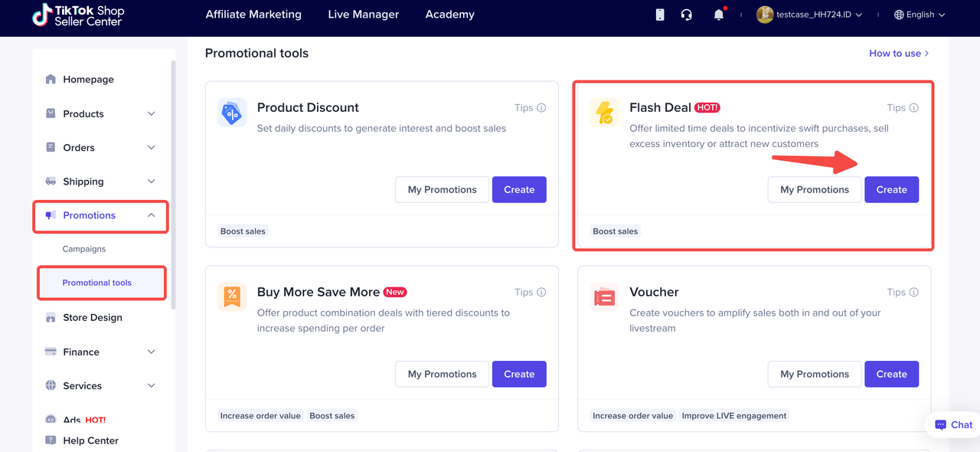Click the testcase_HH724.ID profile avatar
Screen dimensions: 980x452
tap(764, 15)
